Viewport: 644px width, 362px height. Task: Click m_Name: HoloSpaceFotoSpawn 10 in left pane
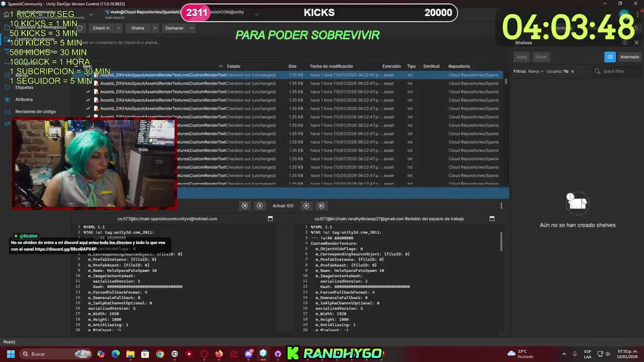(x=122, y=270)
